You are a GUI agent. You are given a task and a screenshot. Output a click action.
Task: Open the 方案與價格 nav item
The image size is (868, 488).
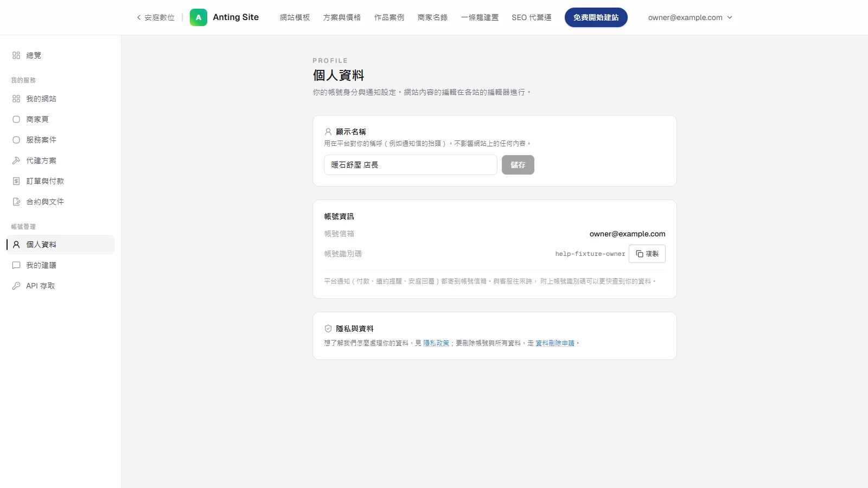(x=342, y=17)
